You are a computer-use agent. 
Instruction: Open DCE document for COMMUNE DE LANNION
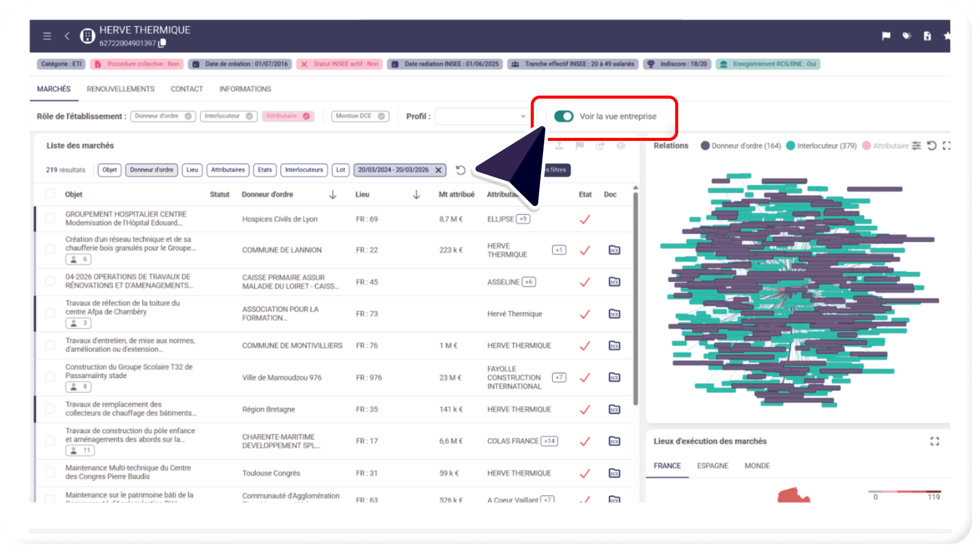pyautogui.click(x=614, y=250)
